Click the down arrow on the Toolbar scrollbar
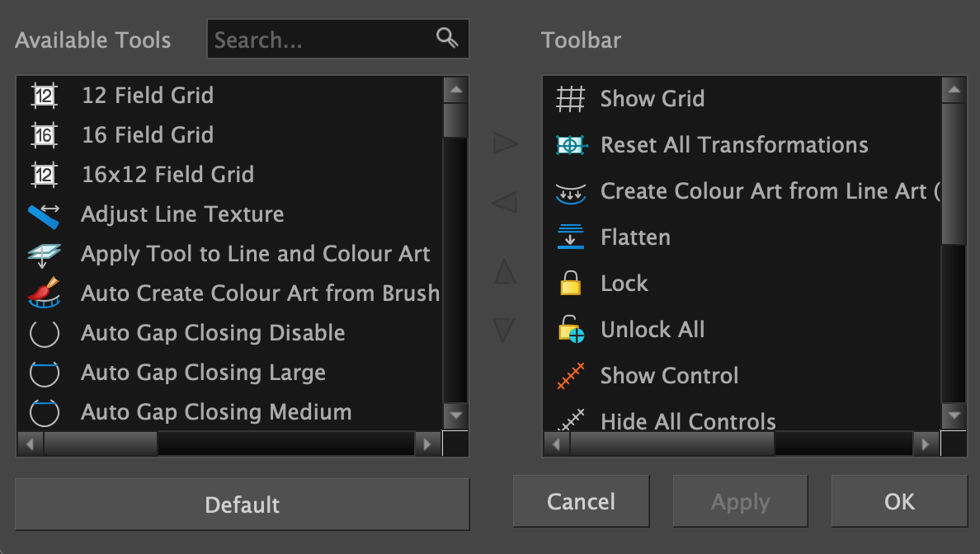 pos(954,416)
